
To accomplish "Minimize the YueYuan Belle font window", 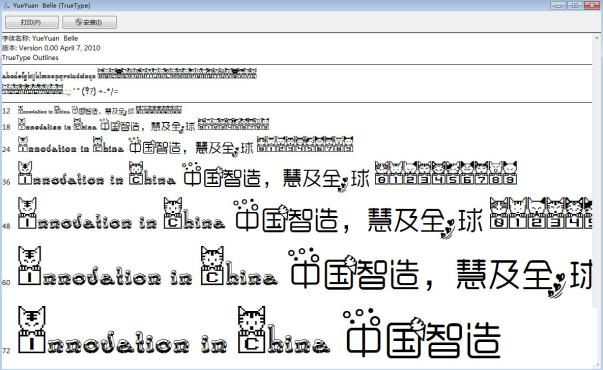I will (x=558, y=5).
